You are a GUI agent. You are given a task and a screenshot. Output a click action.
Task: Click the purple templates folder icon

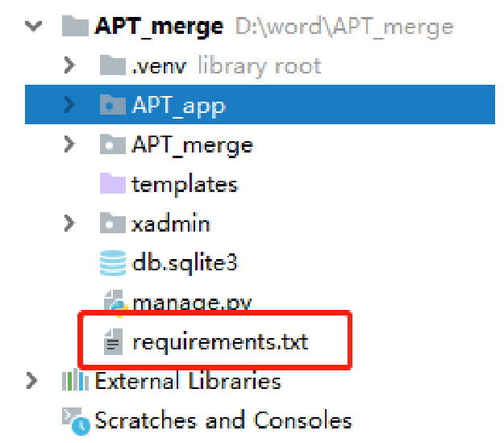(113, 183)
